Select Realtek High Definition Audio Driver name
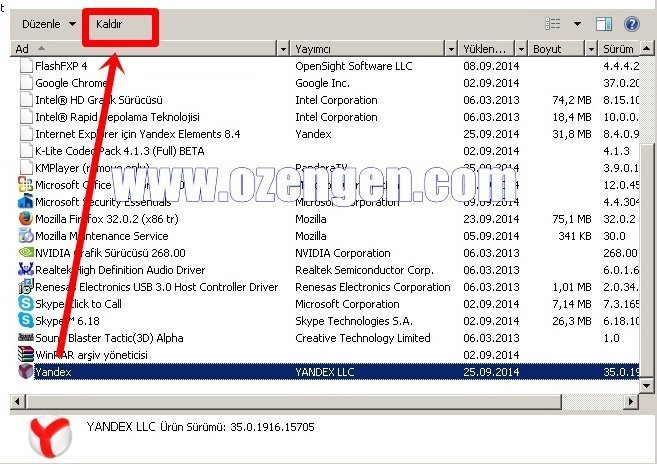The width and height of the screenshot is (657, 464). [120, 270]
